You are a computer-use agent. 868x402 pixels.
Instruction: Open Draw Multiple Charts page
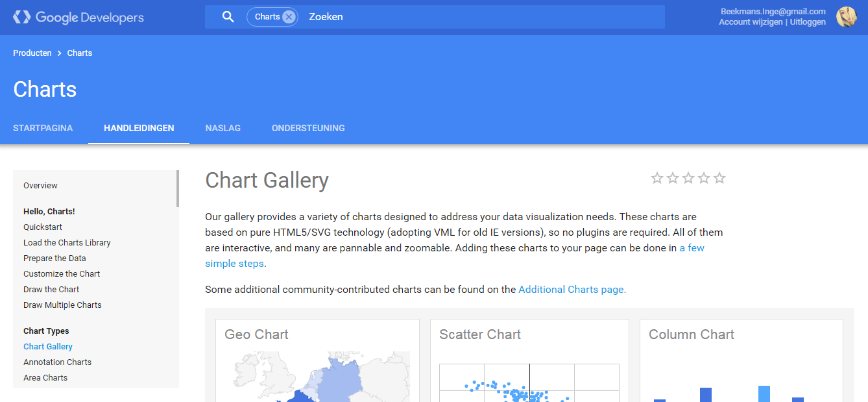pos(62,305)
